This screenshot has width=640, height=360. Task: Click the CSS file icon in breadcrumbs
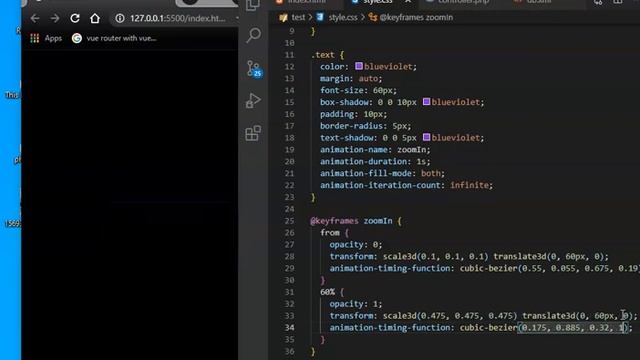[320, 17]
